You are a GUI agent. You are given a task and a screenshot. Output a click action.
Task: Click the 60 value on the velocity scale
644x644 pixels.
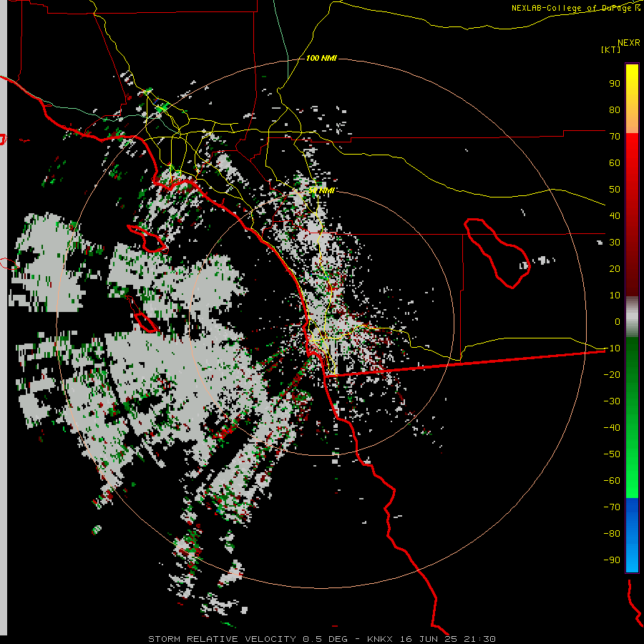[x=615, y=162]
